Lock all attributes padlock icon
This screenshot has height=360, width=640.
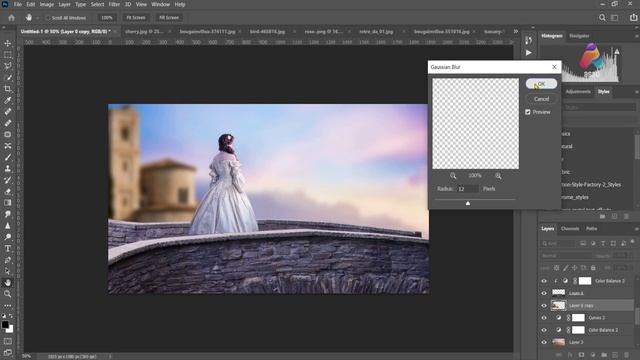(x=593, y=268)
